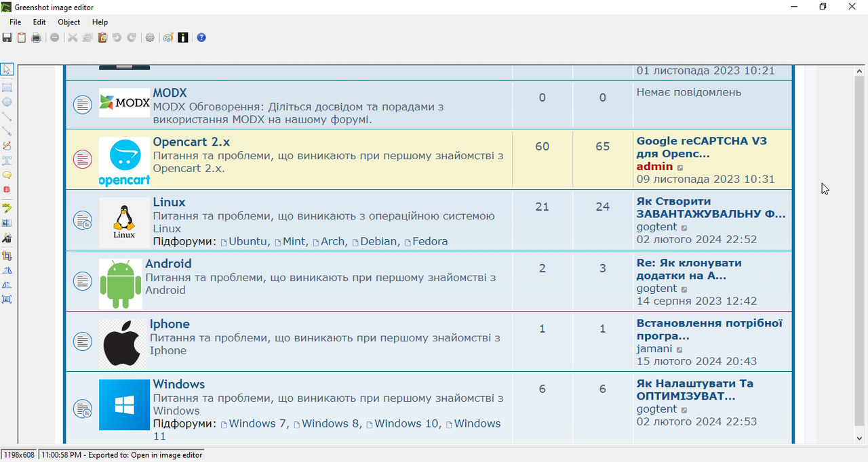Copy image to clipboard from toolbar

click(22, 38)
